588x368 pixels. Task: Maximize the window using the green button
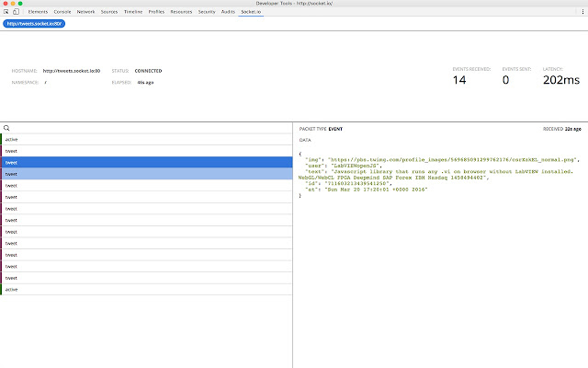pyautogui.click(x=20, y=4)
